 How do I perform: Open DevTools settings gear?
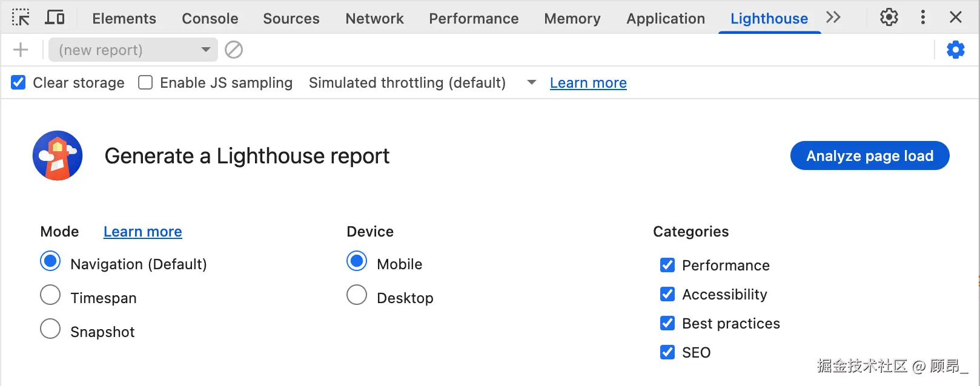tap(889, 18)
